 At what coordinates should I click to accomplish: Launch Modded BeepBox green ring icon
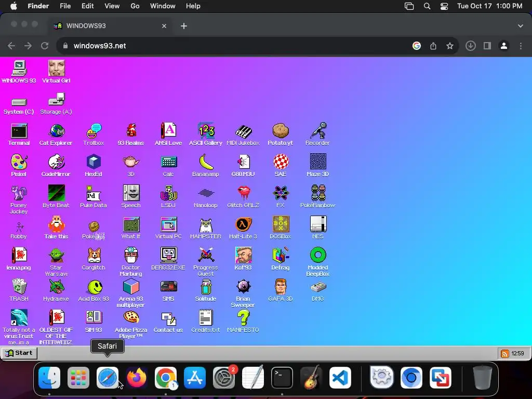click(x=318, y=262)
